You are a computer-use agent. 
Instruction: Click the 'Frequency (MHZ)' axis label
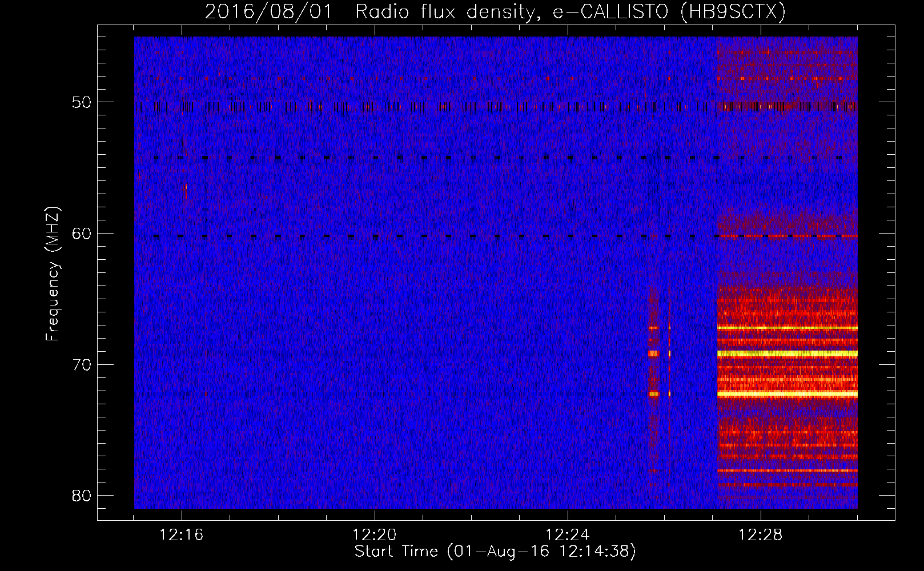tap(52, 274)
